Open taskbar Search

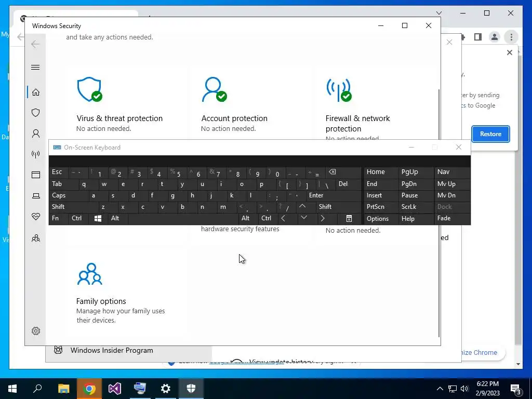pyautogui.click(x=37, y=389)
